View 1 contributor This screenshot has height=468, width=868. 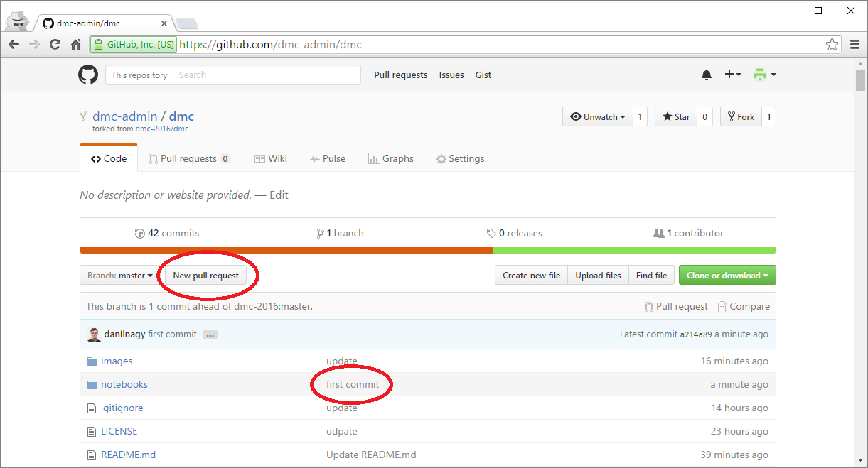[688, 233]
